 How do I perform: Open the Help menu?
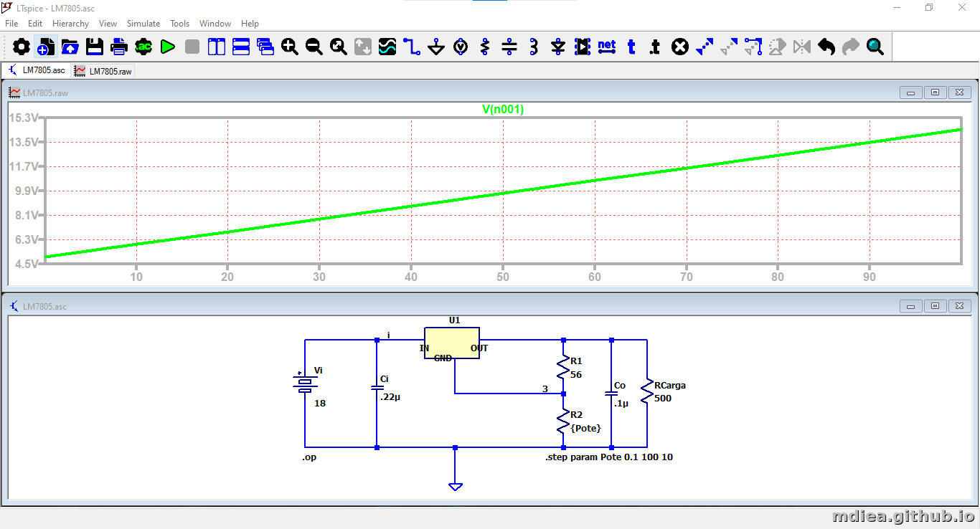[x=250, y=24]
